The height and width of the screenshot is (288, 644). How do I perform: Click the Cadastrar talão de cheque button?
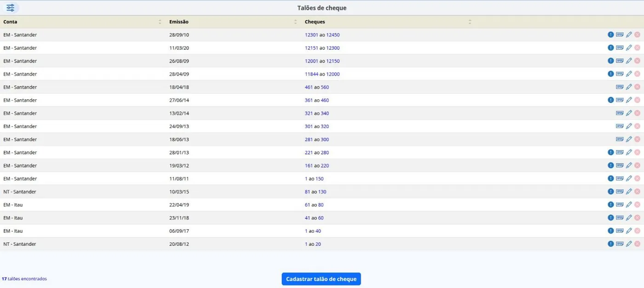pyautogui.click(x=321, y=279)
